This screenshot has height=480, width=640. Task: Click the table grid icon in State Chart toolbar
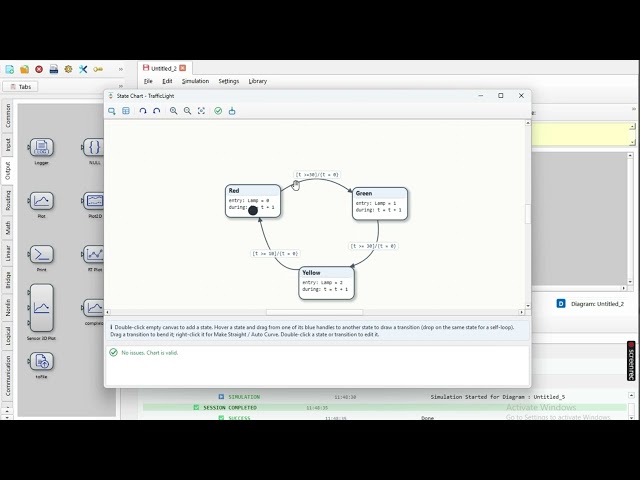126,111
